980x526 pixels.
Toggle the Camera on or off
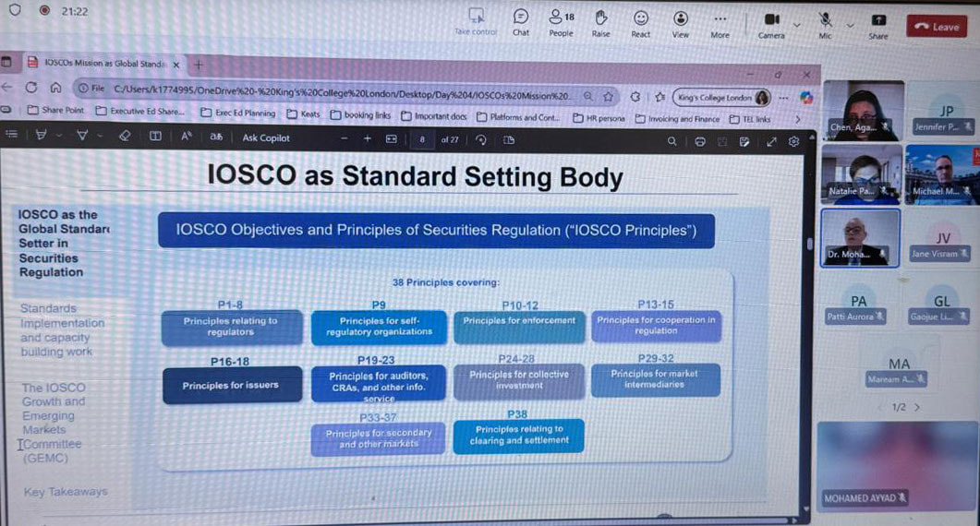(771, 20)
